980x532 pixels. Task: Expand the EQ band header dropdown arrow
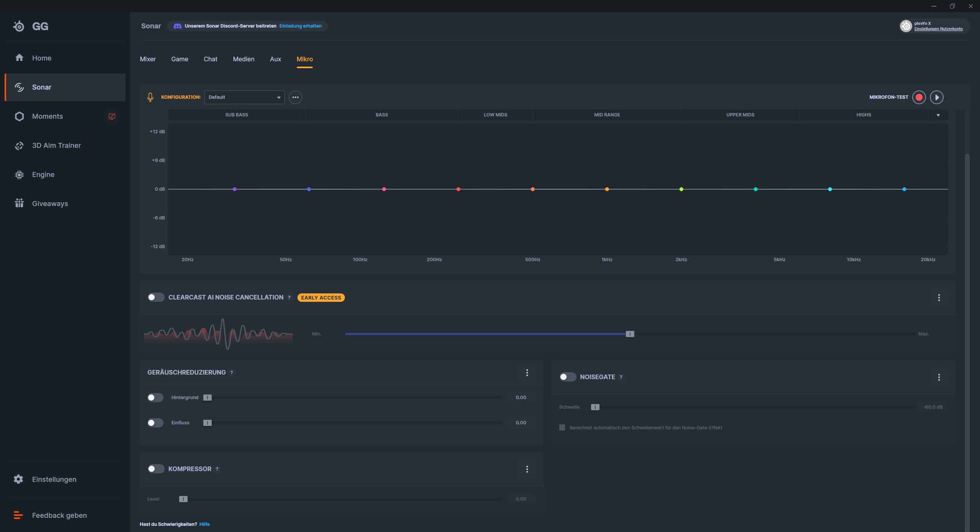click(x=938, y=115)
